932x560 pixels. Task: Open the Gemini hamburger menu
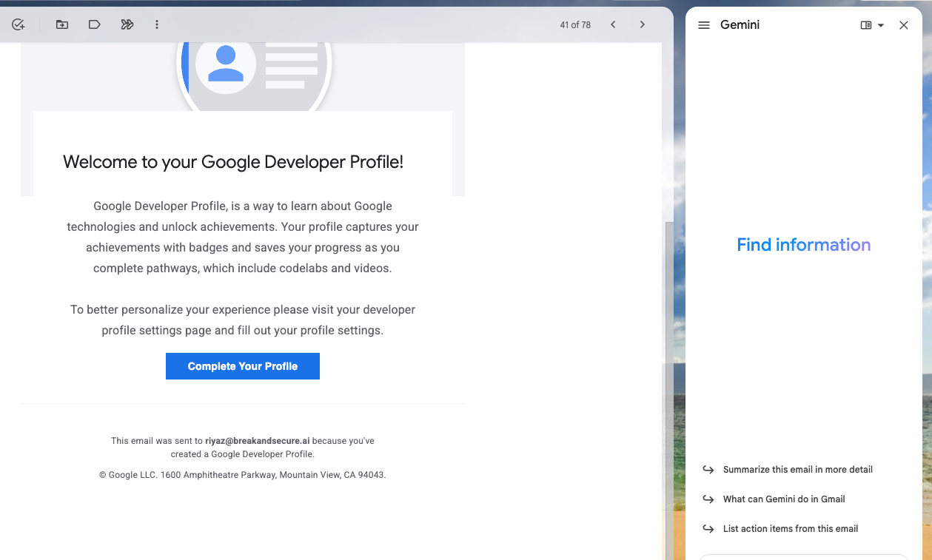704,25
